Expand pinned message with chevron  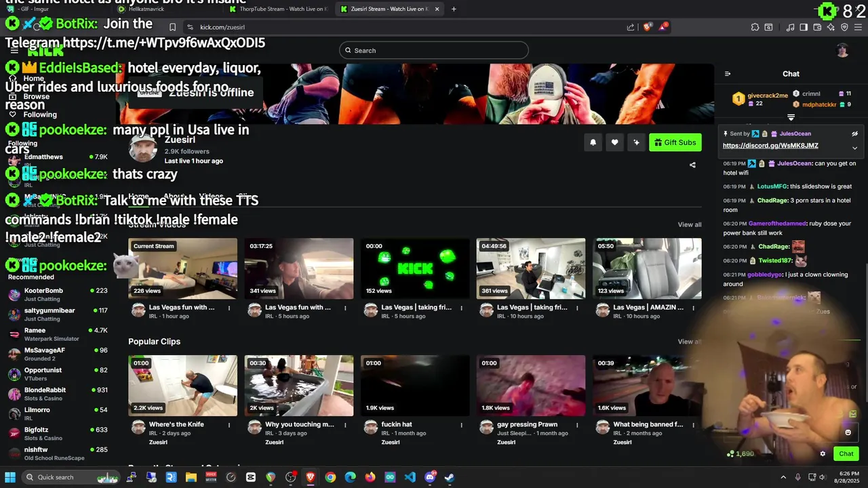854,148
